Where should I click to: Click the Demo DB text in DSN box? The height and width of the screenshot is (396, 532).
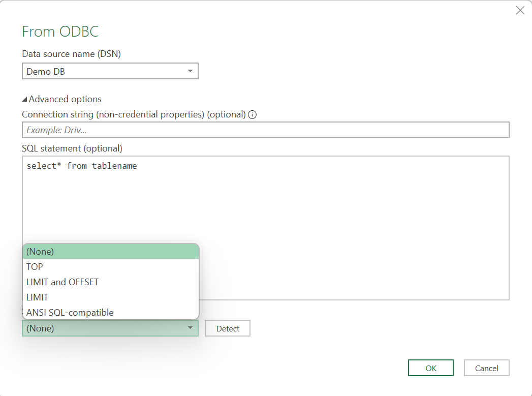pyautogui.click(x=46, y=72)
